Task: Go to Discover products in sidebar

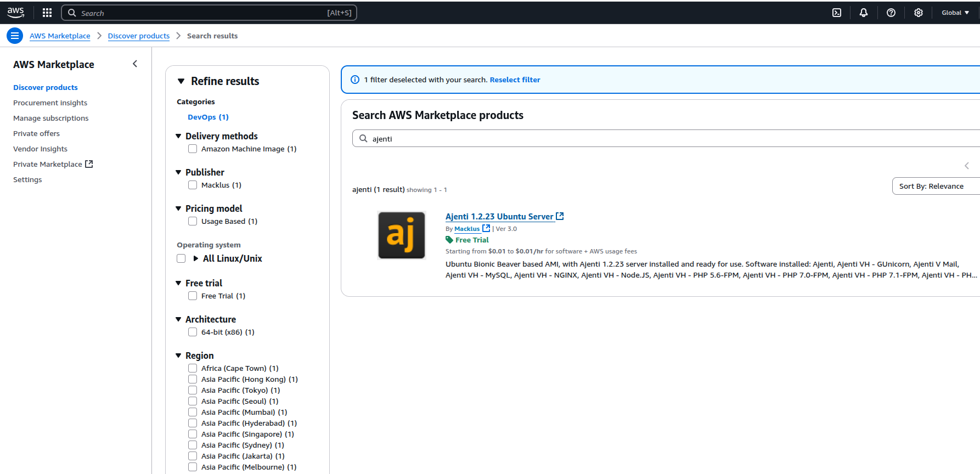Action: 46,87
